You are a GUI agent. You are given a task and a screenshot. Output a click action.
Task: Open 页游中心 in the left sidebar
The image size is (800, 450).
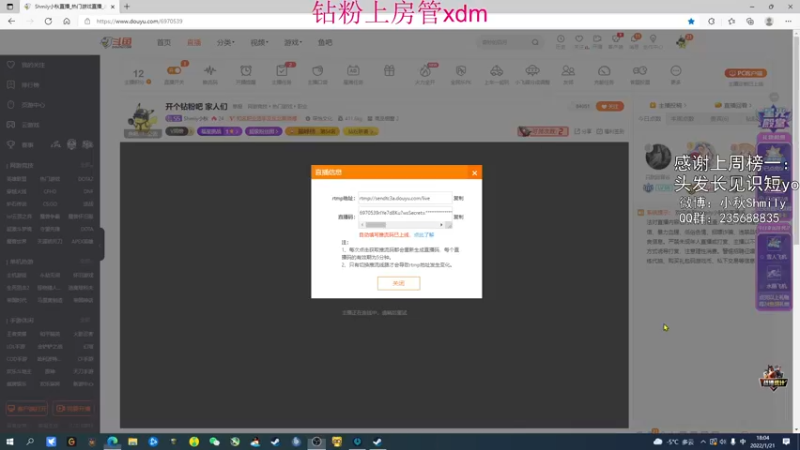(x=33, y=105)
